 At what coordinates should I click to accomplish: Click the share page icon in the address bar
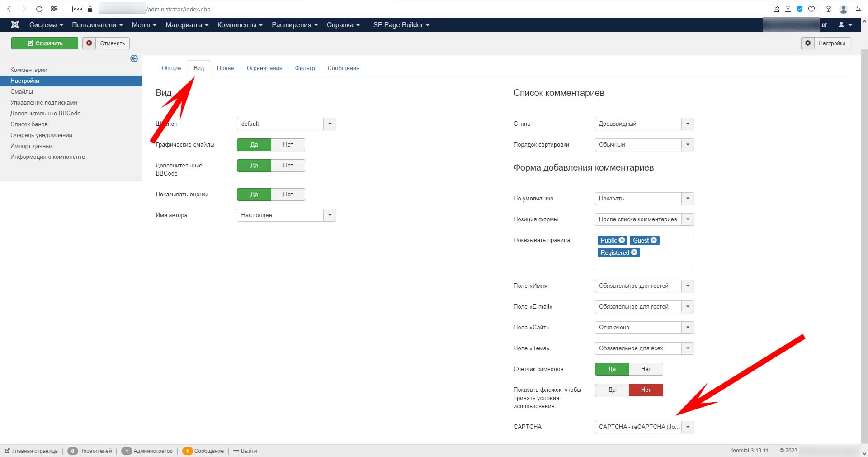(776, 9)
